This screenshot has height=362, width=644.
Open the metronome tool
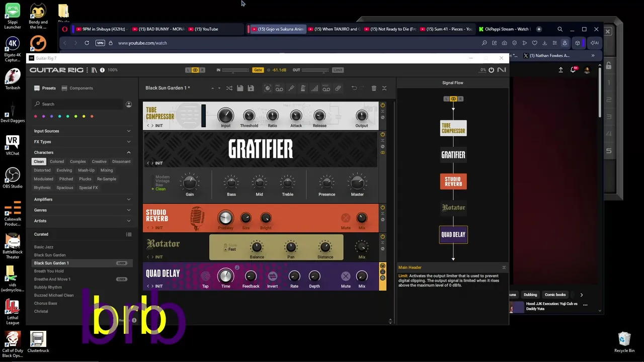(x=303, y=88)
